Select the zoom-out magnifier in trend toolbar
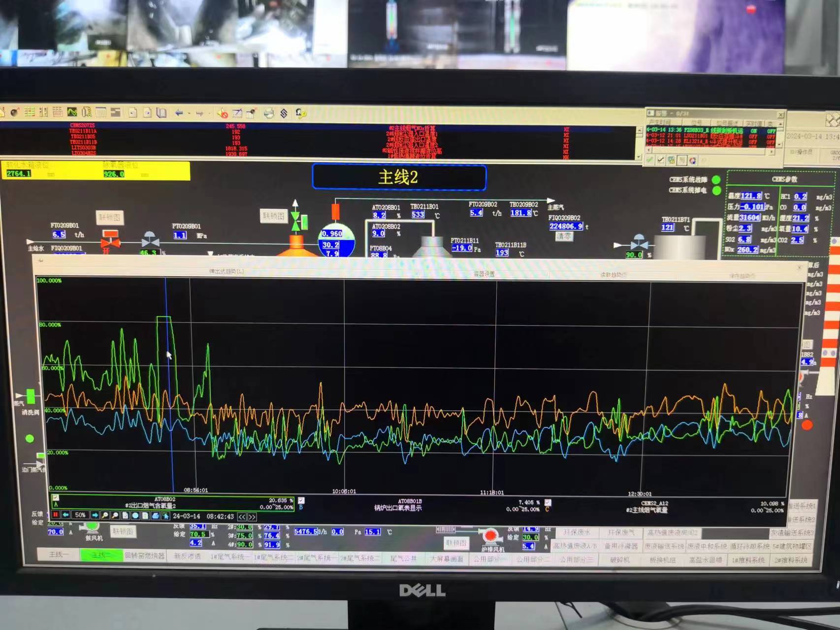Screen dimensions: 840x630 tap(115, 516)
